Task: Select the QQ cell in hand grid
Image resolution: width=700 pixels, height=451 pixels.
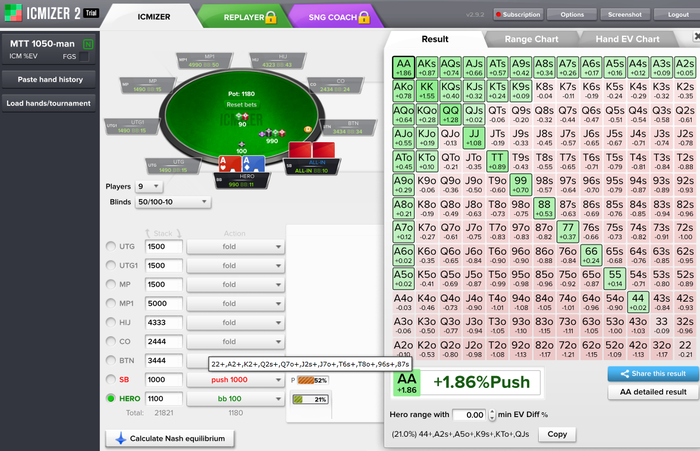Action: [x=450, y=114]
